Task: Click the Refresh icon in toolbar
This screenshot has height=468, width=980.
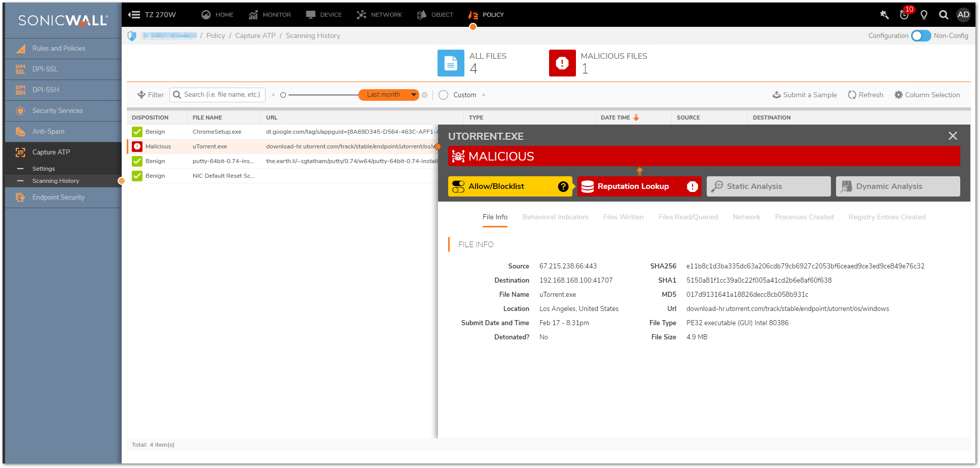Action: pyautogui.click(x=852, y=95)
